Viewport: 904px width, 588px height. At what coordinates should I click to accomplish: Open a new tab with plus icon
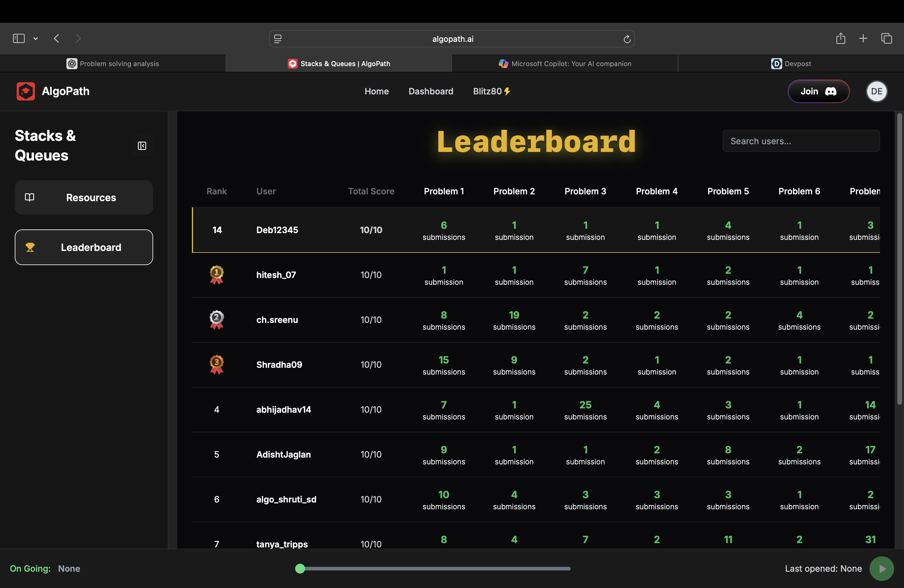[x=863, y=38]
